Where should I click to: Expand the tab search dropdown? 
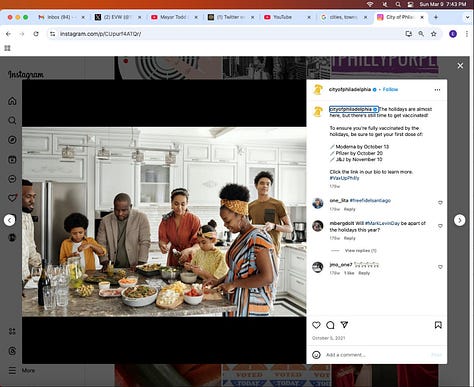[467, 17]
